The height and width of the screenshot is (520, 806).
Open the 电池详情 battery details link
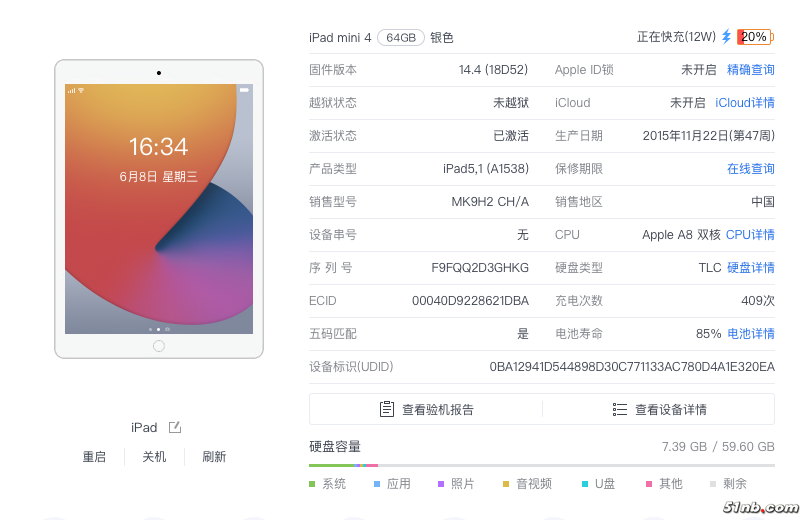pos(750,334)
